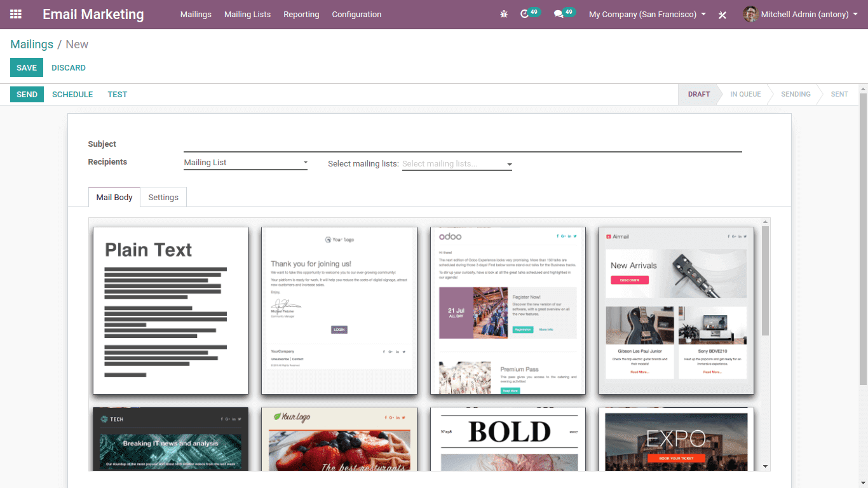Click the SCHEDULE button
868x488 pixels.
pyautogui.click(x=72, y=95)
